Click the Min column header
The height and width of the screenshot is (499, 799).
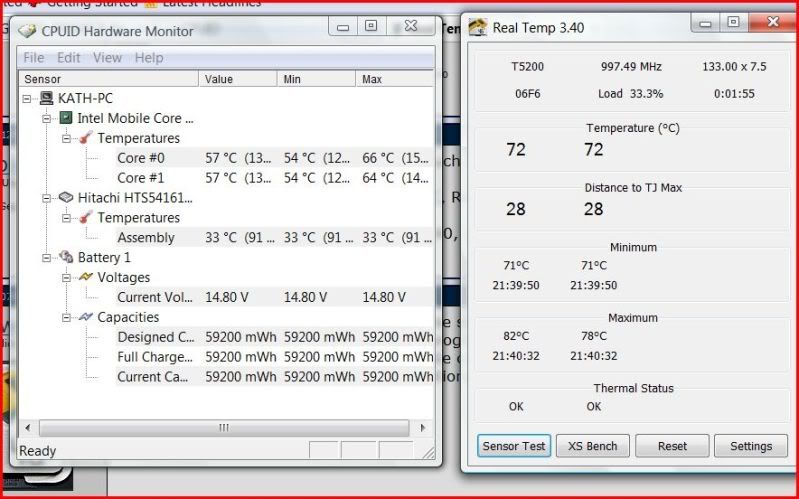coord(316,79)
